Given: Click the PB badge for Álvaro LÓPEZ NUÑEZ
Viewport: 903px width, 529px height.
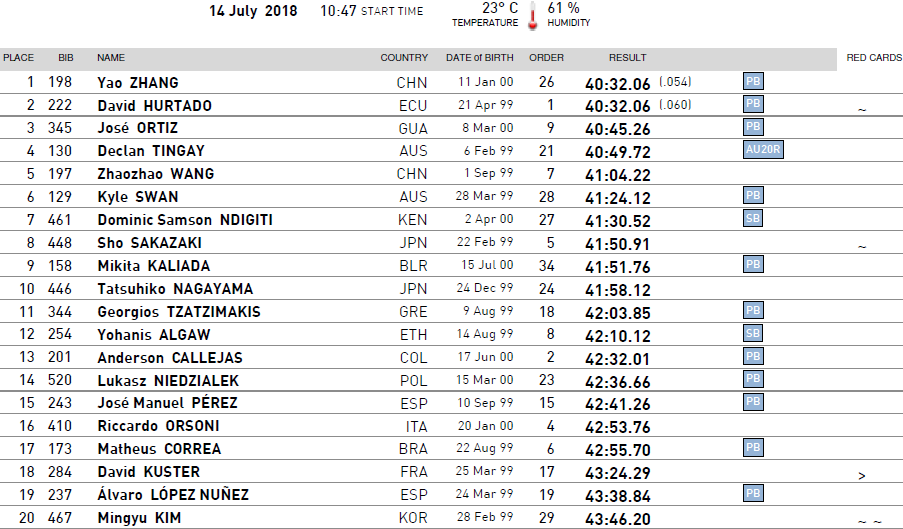Looking at the screenshot, I should (753, 493).
